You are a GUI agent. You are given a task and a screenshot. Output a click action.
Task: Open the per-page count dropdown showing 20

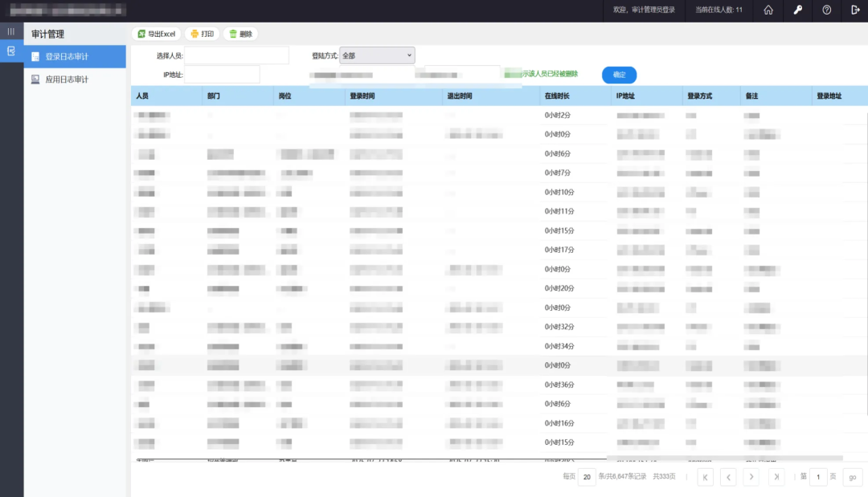(587, 477)
